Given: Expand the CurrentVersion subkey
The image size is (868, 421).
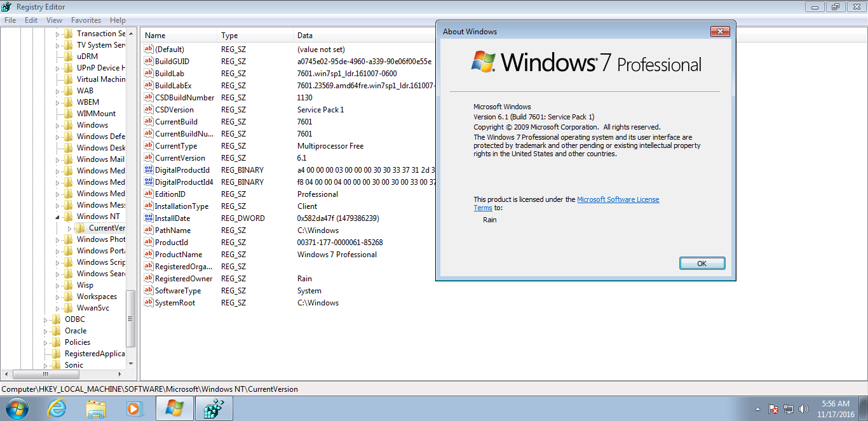Looking at the screenshot, I should click(x=70, y=228).
